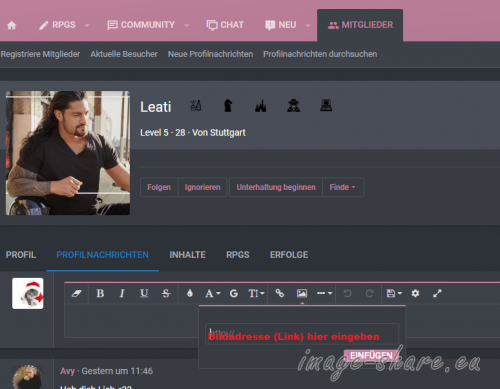This screenshot has width=500, height=389.
Task: Switch to the PROFIL tab
Action: 21,255
